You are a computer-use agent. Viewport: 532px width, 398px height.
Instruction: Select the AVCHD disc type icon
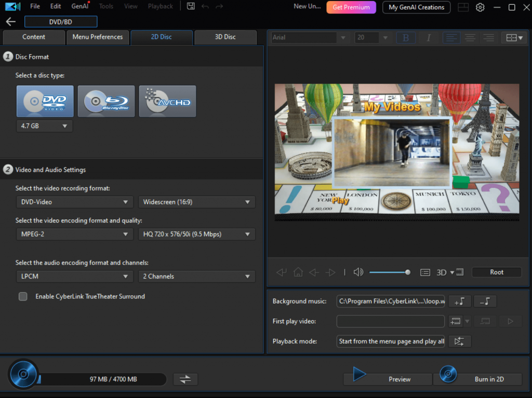coord(167,101)
